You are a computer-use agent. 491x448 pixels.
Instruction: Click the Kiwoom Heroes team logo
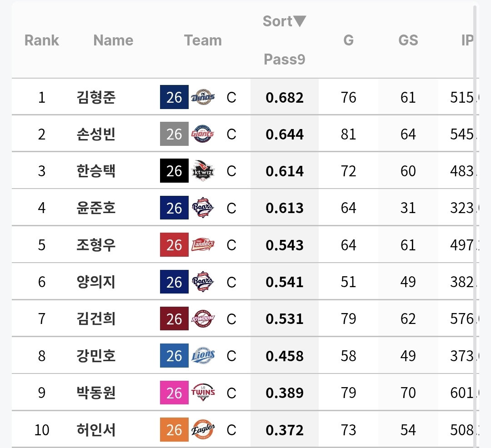pyautogui.click(x=203, y=319)
